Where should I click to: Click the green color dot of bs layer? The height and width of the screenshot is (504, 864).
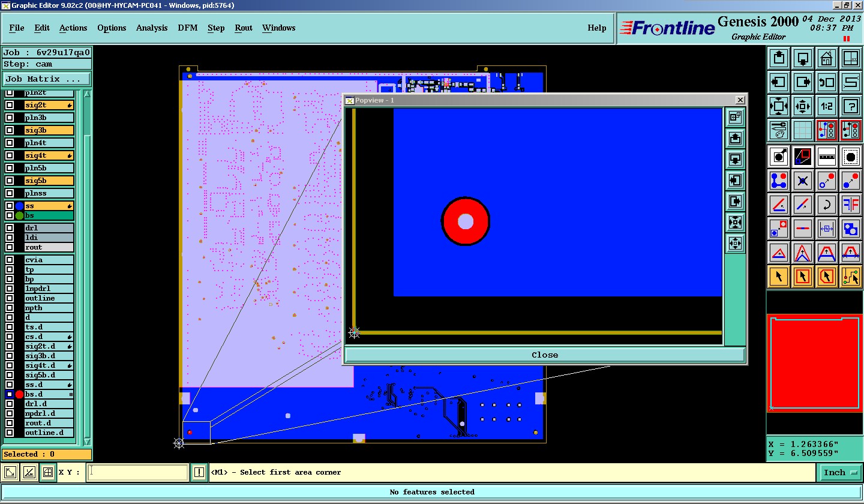[19, 215]
